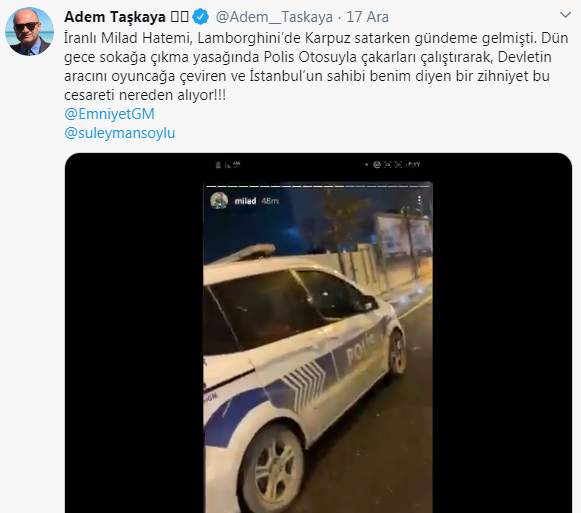Open the tweet options chevron menu

coord(565,15)
